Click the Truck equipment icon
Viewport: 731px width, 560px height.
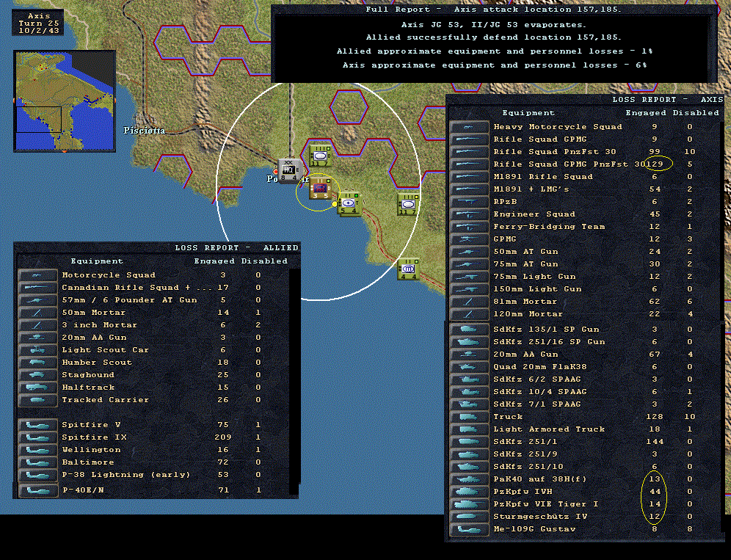click(468, 417)
